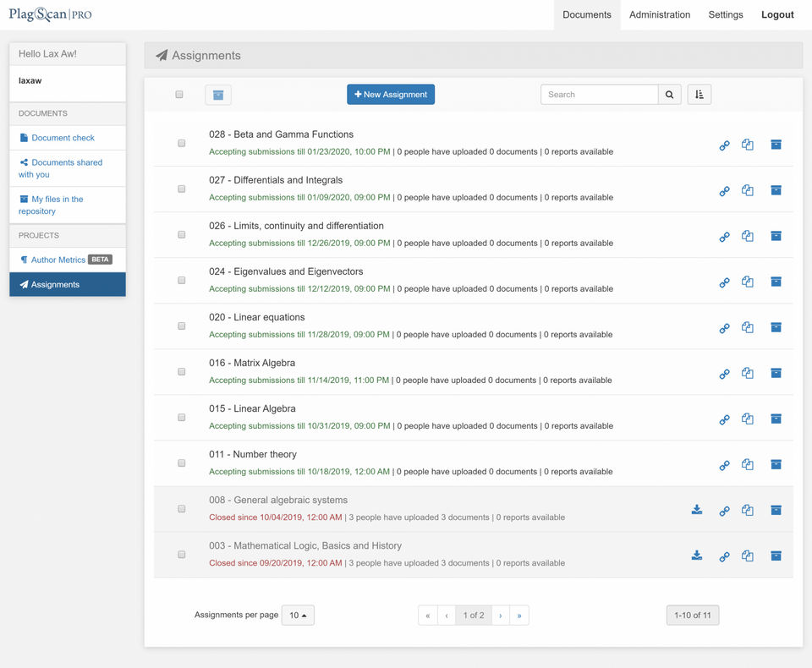Screen dimensions: 812x668
Task: Create a New Assignment
Action: coord(391,95)
